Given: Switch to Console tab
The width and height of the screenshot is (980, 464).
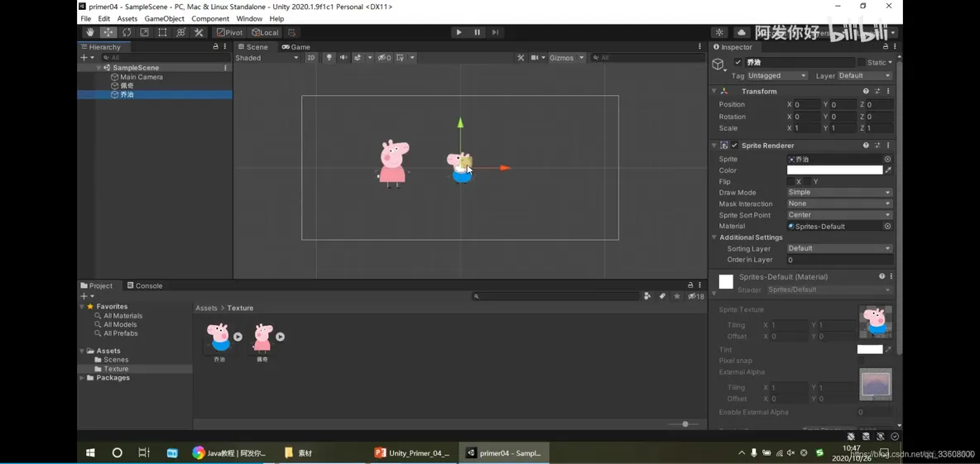Looking at the screenshot, I should coord(144,285).
